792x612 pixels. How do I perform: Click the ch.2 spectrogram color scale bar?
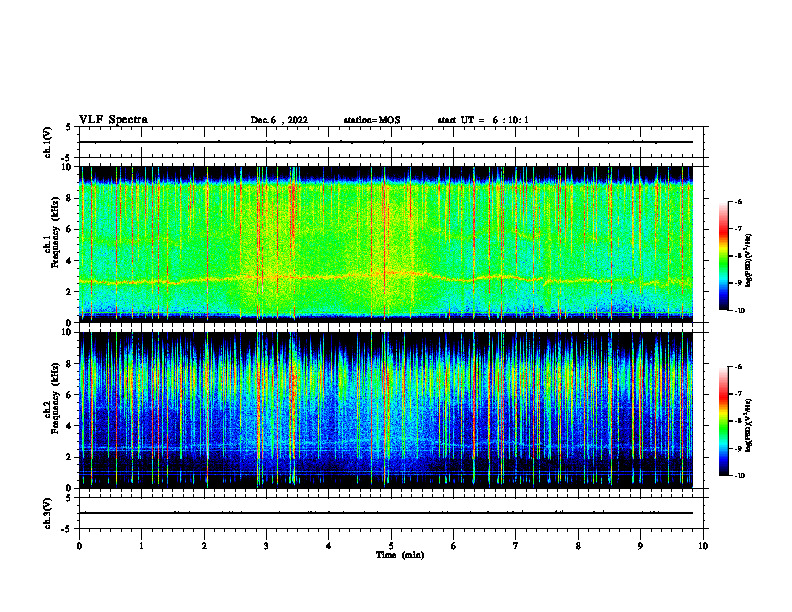pyautogui.click(x=724, y=421)
